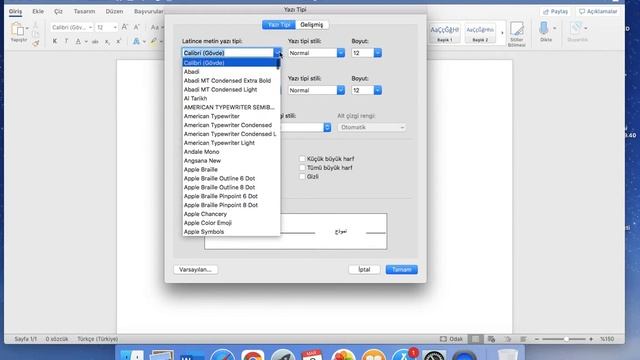Image resolution: width=640 pixels, height=360 pixels.
Task: Open Alt çizgi rengi Otomatik dropdown
Action: 371,127
